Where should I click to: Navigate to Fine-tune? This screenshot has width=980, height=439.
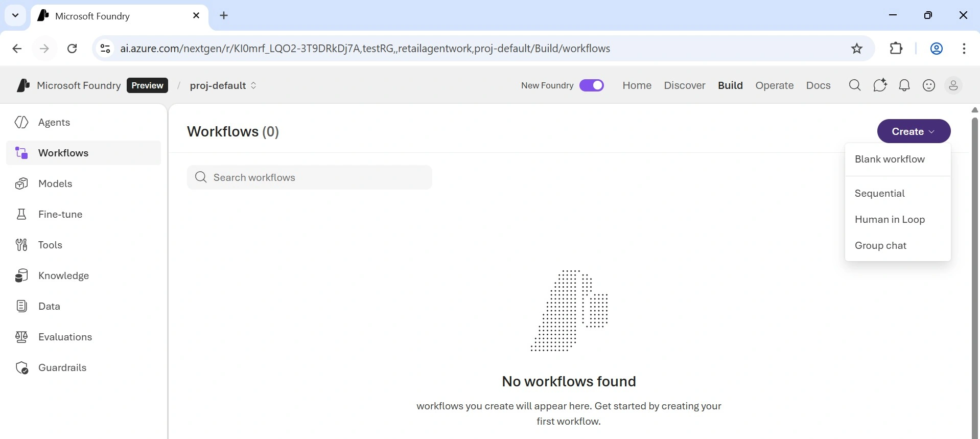tap(84, 214)
